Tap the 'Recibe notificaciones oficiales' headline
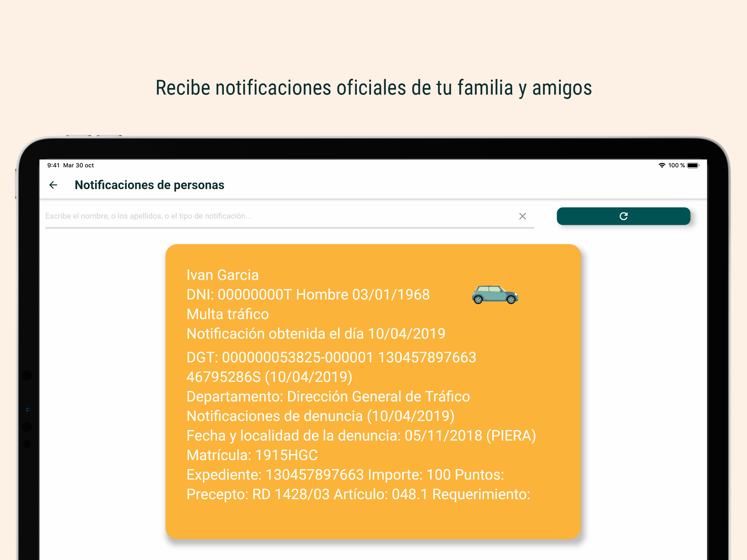Screen dimensions: 747x560 (x=373, y=88)
